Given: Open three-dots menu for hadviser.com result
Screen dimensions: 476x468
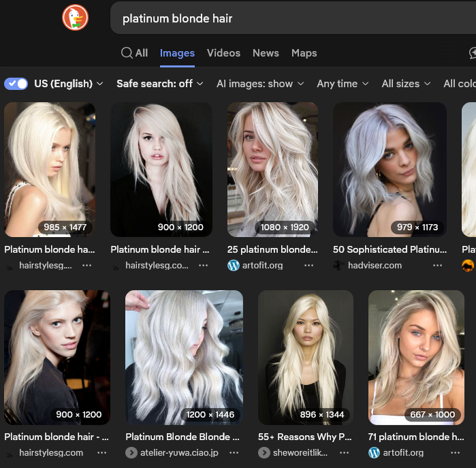Looking at the screenshot, I should (x=437, y=266).
